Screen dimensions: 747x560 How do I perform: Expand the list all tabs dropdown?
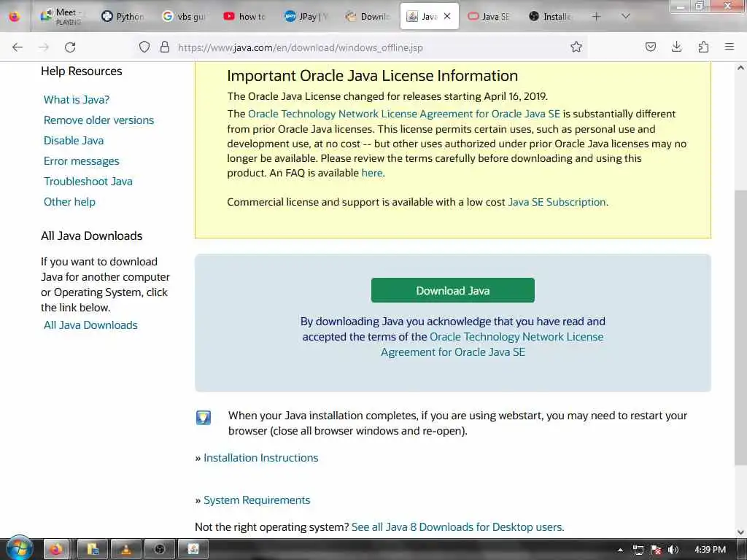click(x=626, y=17)
